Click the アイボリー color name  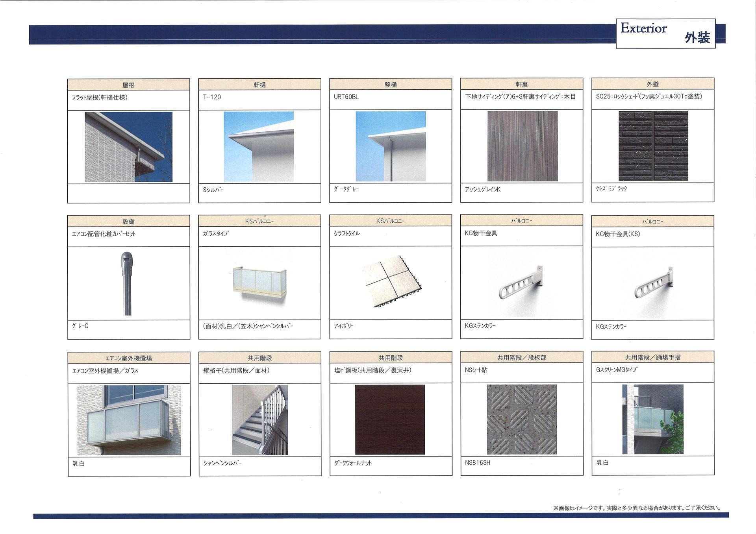coord(343,326)
